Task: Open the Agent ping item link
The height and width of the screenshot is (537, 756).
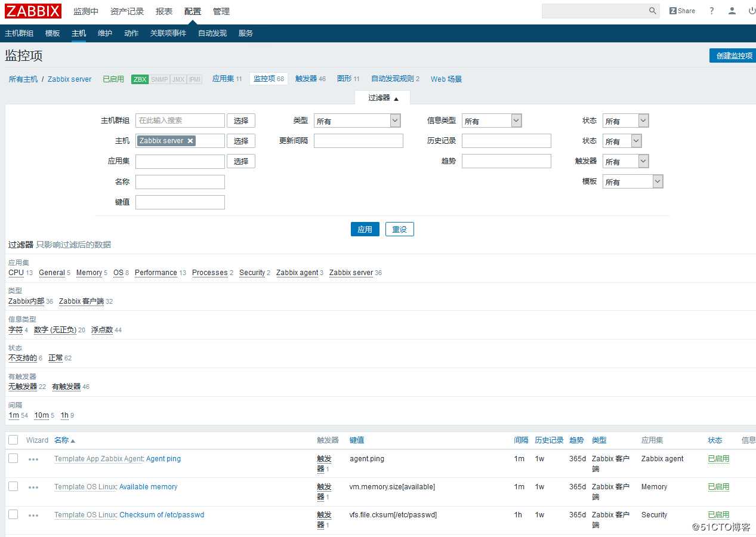Action: tap(163, 459)
